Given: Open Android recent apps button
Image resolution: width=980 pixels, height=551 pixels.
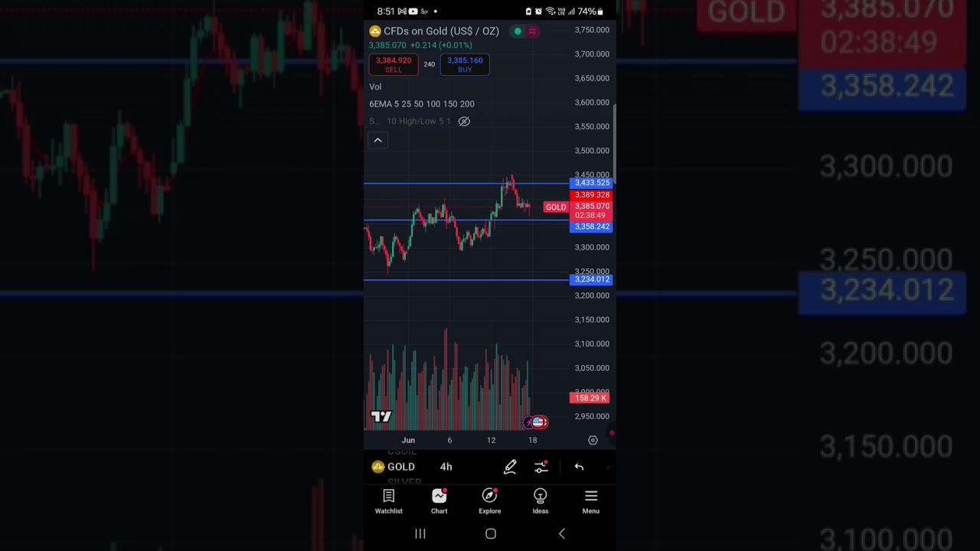Looking at the screenshot, I should (420, 534).
